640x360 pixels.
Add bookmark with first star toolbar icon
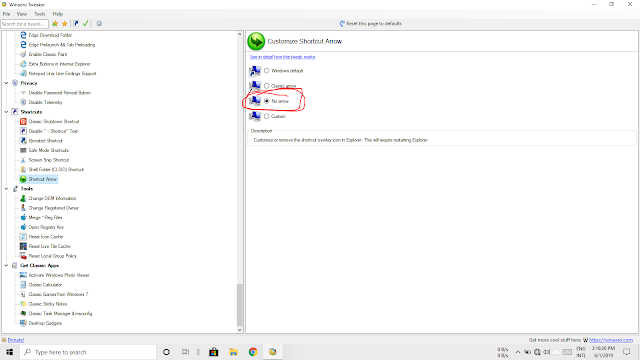(x=55, y=24)
